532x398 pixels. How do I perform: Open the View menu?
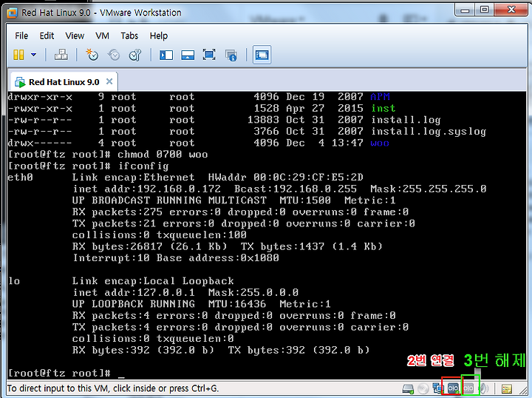[75, 36]
